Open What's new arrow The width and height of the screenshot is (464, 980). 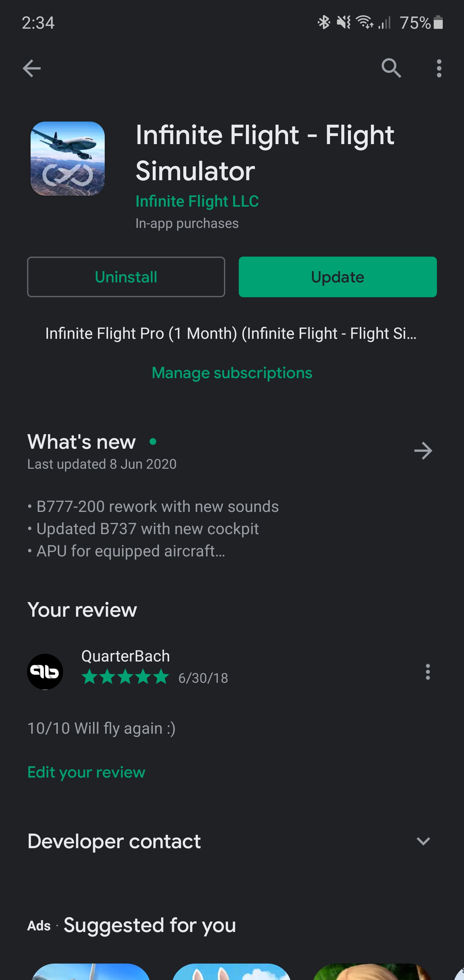pyautogui.click(x=423, y=451)
